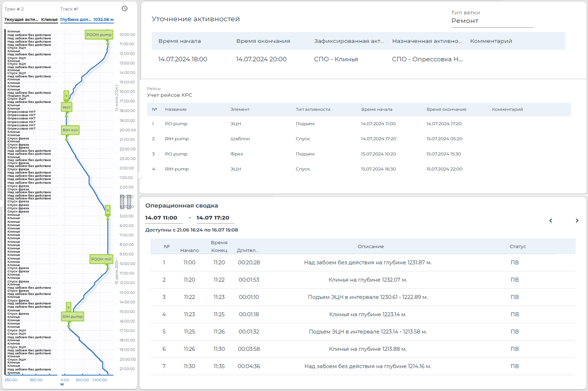The image size is (588, 391).
Task: Select summary row 1 'Над забоем без действия' 1231.87 м
Action: [363, 263]
